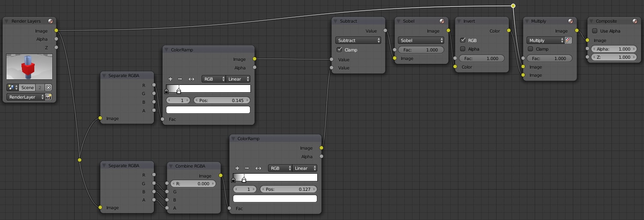Viewport: 644px width, 220px height.
Task: Click scene user count 2 button
Action: click(40, 87)
